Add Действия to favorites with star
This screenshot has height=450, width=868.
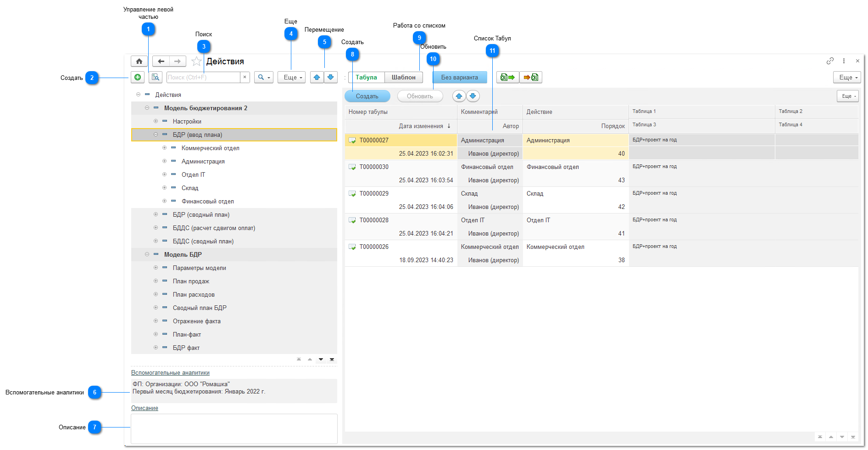click(196, 61)
